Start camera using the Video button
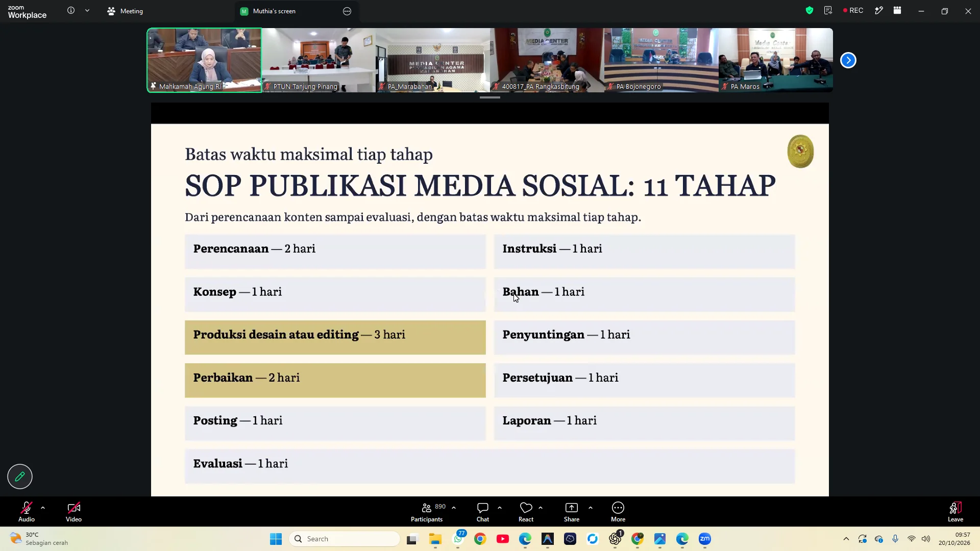This screenshot has width=980, height=551. pyautogui.click(x=73, y=512)
